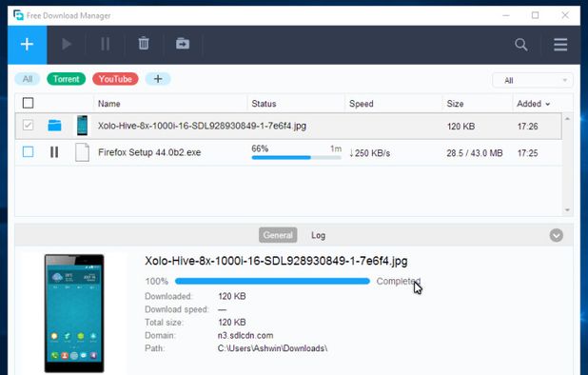Minimize the Free Download Manager window
588x375 pixels.
point(506,15)
